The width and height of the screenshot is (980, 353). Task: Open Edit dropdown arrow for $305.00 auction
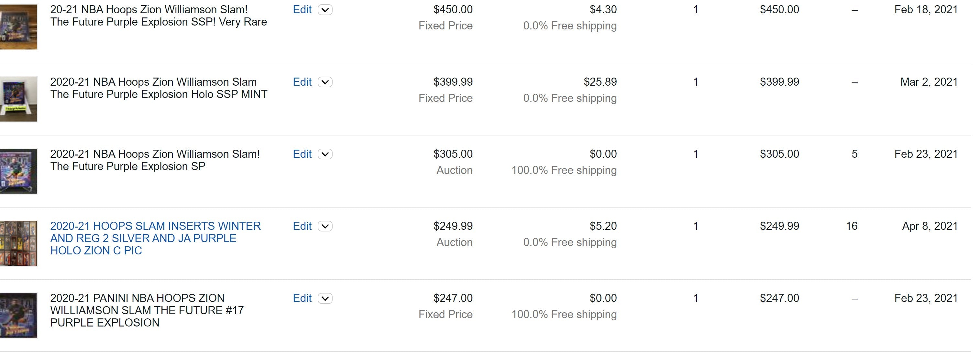(325, 154)
